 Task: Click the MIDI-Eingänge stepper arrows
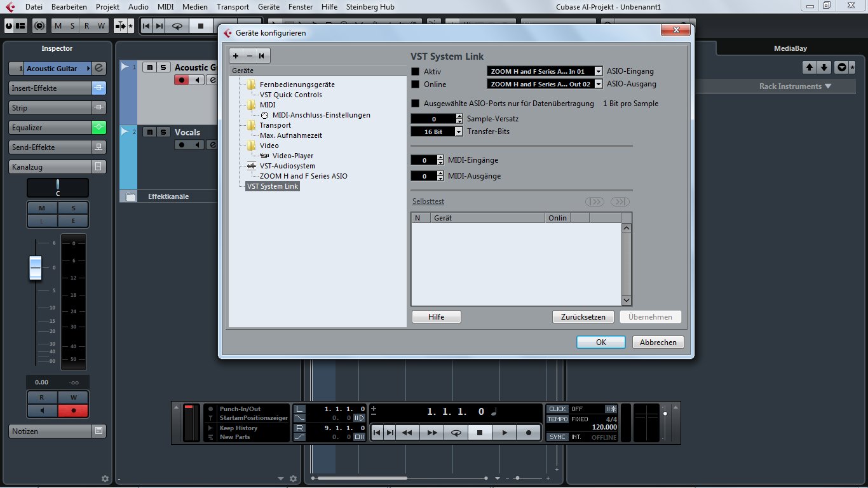440,160
